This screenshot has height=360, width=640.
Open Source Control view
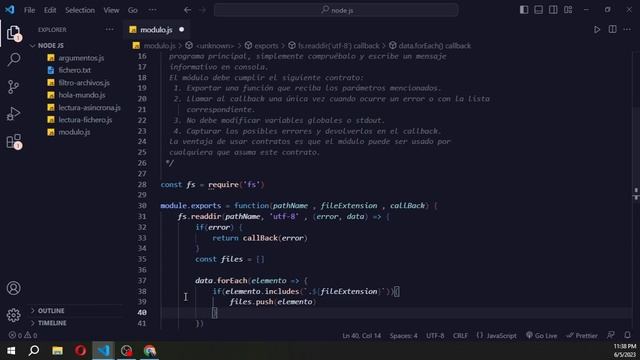point(13,87)
